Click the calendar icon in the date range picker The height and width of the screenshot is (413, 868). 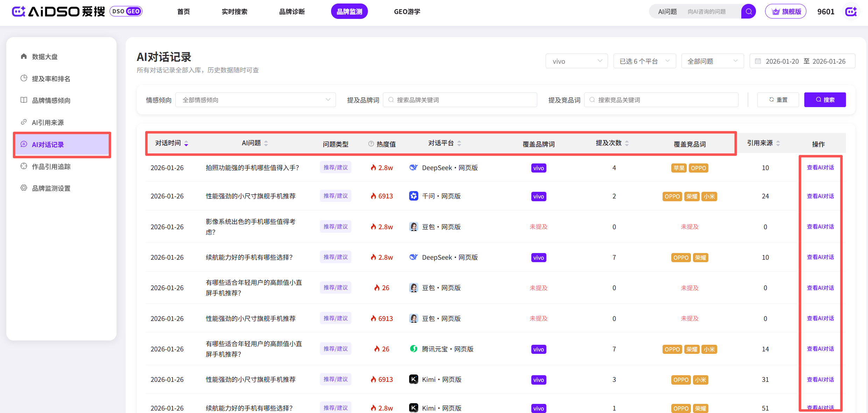click(758, 61)
